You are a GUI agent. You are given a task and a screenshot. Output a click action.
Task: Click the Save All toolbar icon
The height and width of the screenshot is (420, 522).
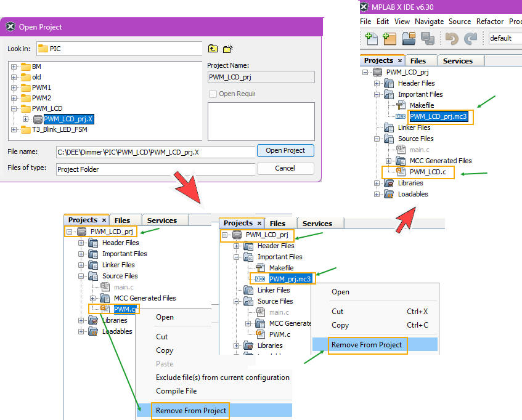(x=427, y=38)
